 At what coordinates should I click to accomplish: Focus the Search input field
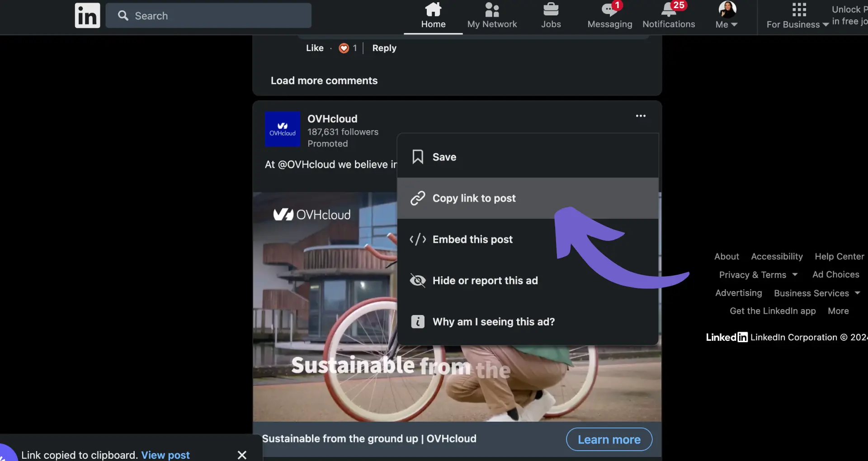(208, 16)
